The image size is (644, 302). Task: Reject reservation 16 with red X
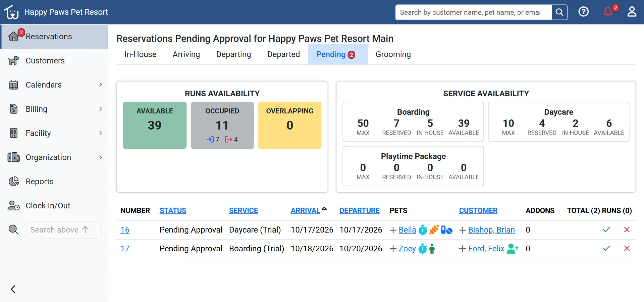(x=627, y=230)
